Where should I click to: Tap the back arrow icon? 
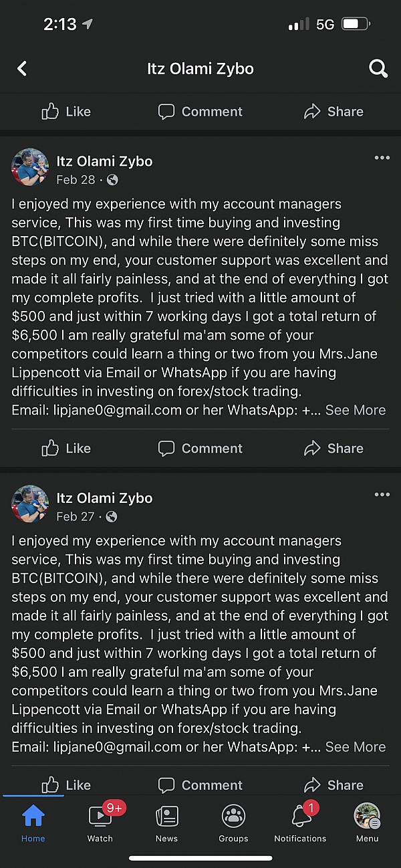[x=22, y=68]
